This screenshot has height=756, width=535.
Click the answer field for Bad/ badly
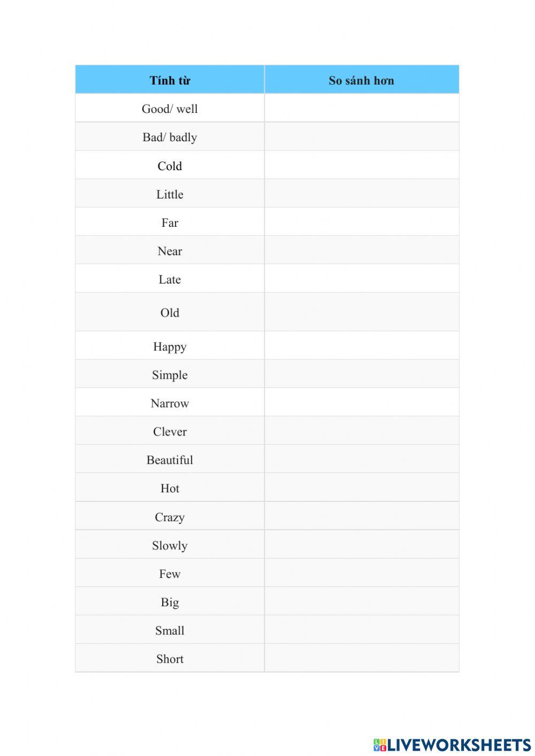[362, 137]
